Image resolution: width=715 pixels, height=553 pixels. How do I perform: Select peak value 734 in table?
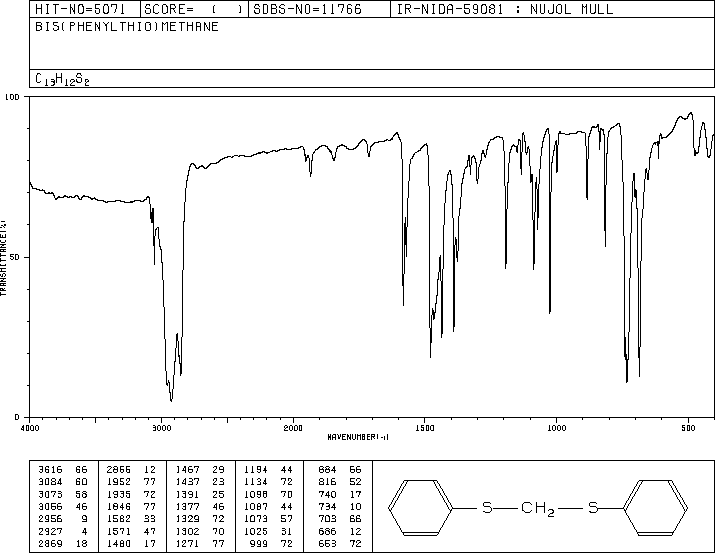coord(327,506)
